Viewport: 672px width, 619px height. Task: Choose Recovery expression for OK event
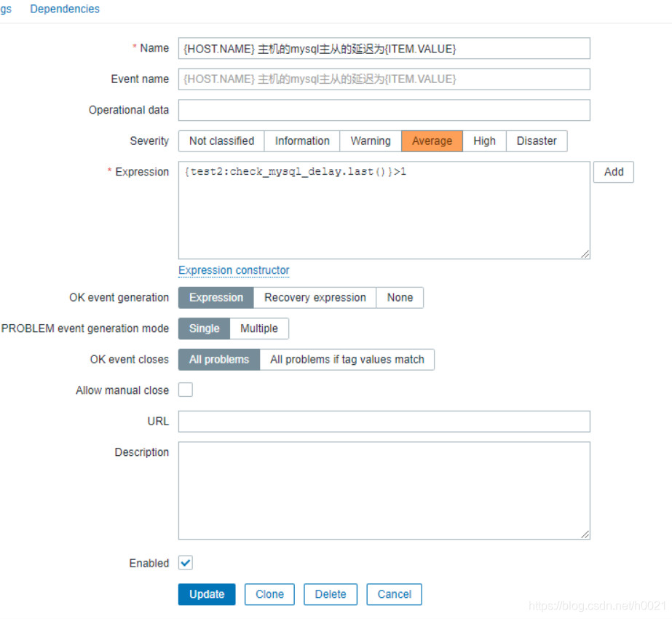point(315,298)
